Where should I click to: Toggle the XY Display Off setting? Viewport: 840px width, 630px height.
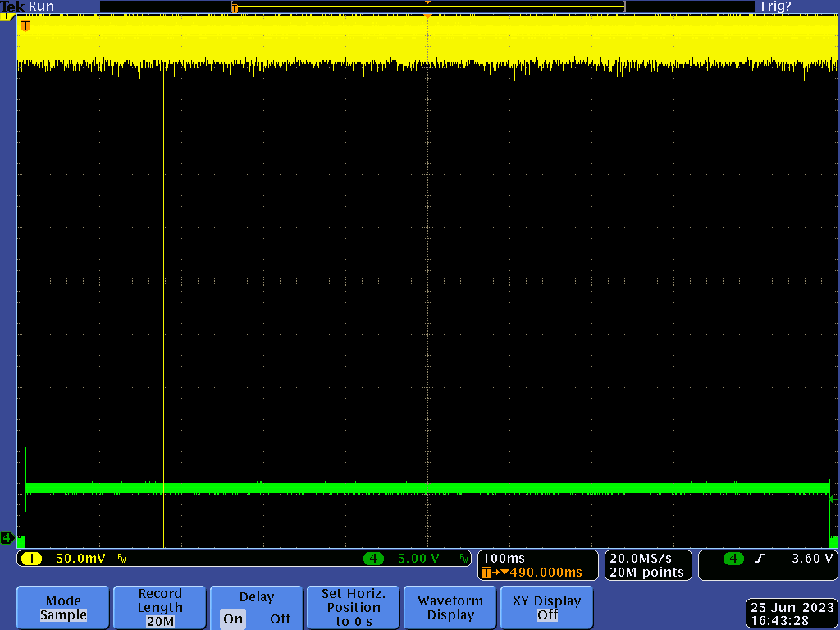click(547, 608)
